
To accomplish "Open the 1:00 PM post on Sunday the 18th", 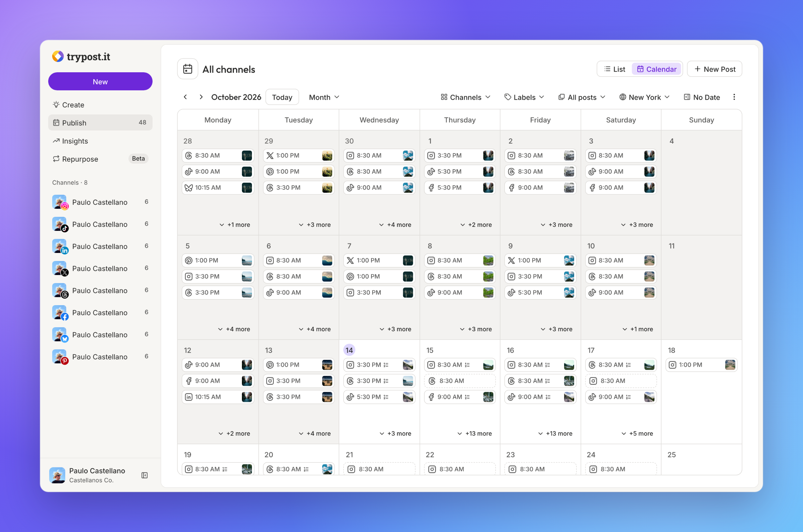I will (701, 365).
